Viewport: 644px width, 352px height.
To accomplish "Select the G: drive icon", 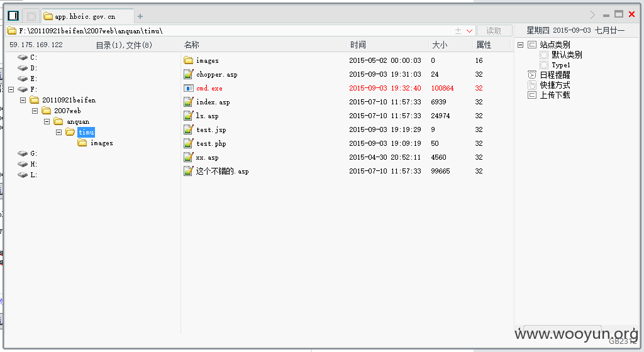I will click(x=23, y=153).
